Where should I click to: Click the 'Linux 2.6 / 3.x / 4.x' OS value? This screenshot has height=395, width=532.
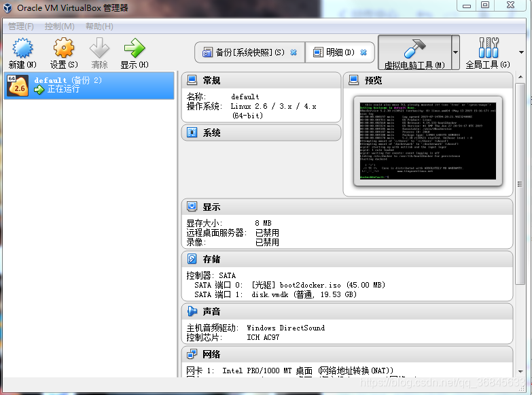coord(273,106)
